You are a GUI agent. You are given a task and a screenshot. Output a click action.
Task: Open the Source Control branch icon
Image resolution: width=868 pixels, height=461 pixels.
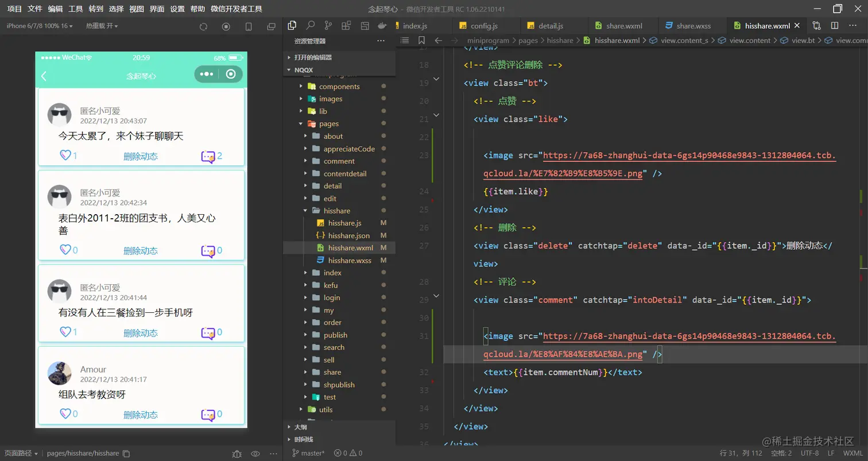[328, 25]
